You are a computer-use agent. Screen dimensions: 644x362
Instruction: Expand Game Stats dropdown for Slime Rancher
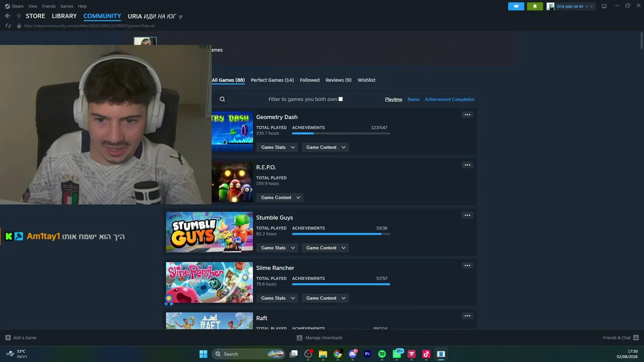[278, 298]
